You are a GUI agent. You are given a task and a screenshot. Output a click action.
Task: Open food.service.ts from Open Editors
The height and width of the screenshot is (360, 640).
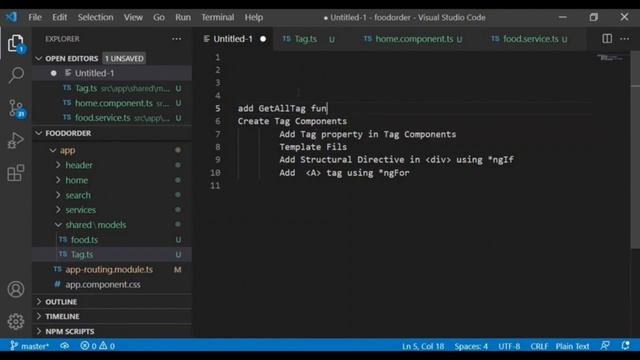112,118
